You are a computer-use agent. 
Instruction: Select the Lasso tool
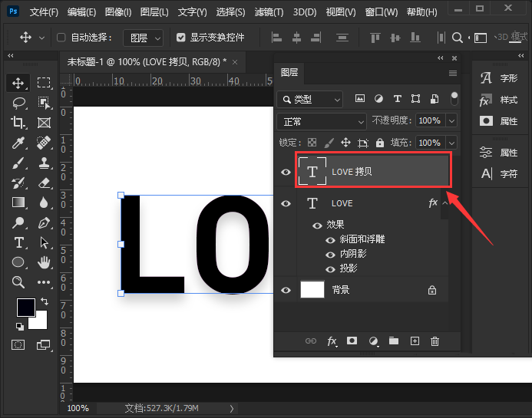click(x=18, y=103)
